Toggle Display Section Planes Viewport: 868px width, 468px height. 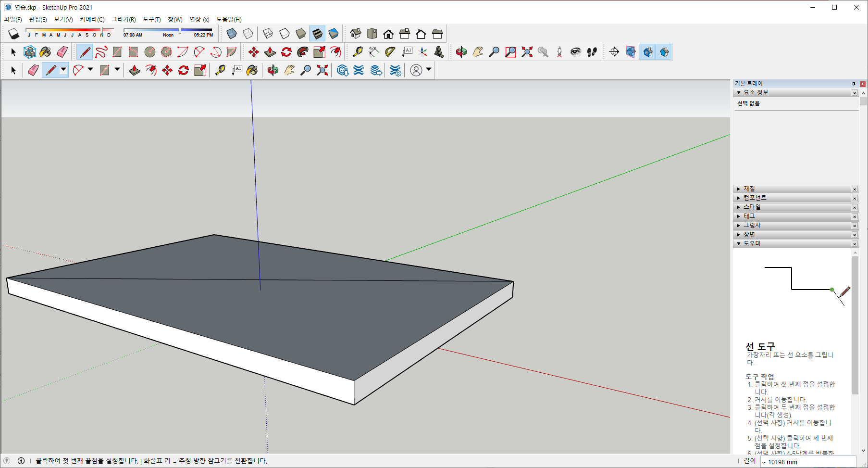(631, 52)
